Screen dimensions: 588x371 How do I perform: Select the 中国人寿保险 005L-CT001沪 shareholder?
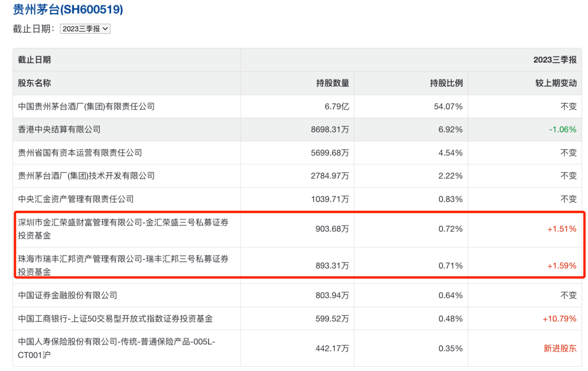pos(117,348)
